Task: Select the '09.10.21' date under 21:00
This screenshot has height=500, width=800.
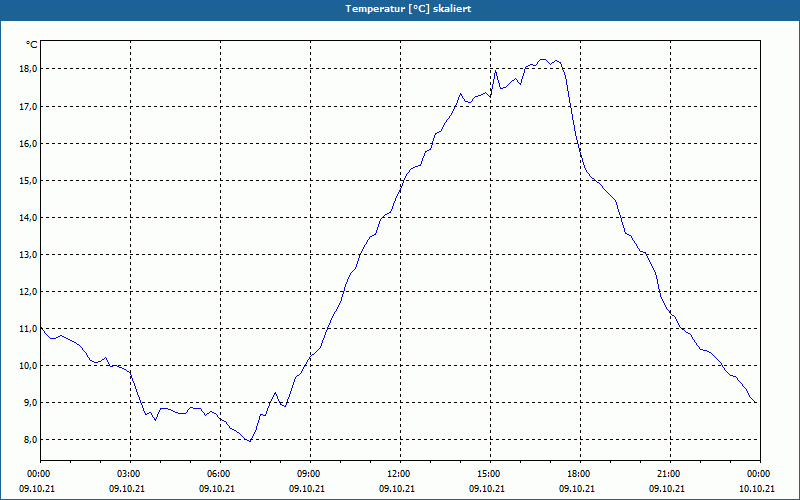Action: tap(666, 489)
